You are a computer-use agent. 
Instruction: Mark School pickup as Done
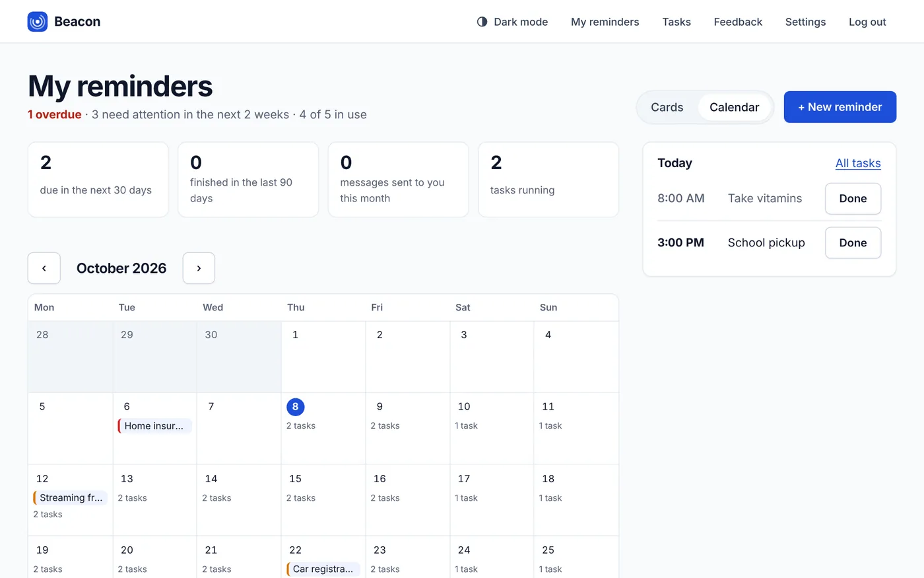[853, 242]
